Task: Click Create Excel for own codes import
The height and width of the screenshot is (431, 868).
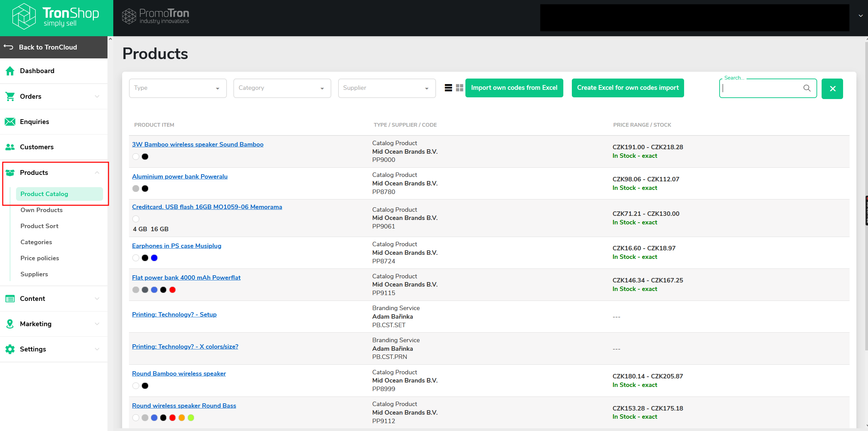Action: [x=628, y=88]
